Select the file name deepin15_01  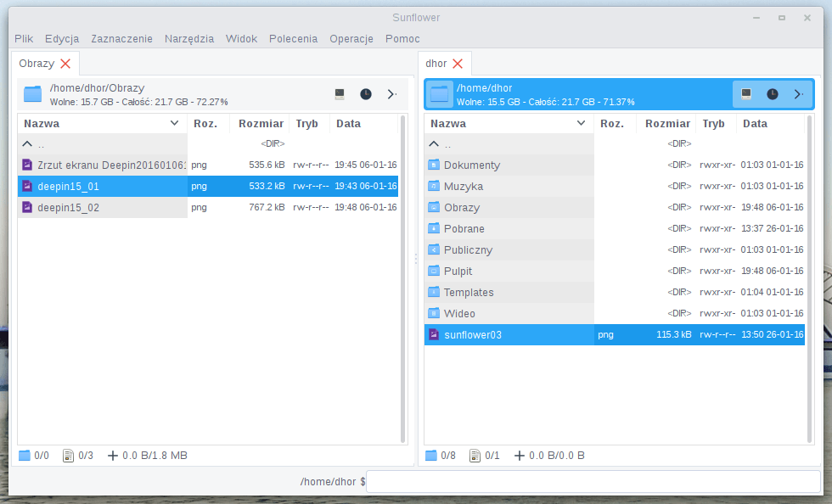[69, 186]
